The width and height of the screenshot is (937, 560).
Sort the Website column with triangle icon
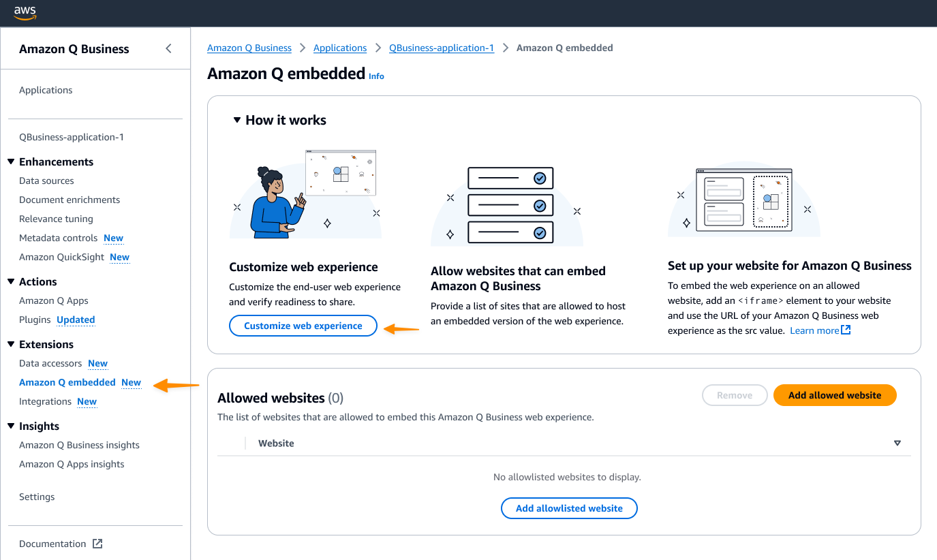click(x=897, y=444)
